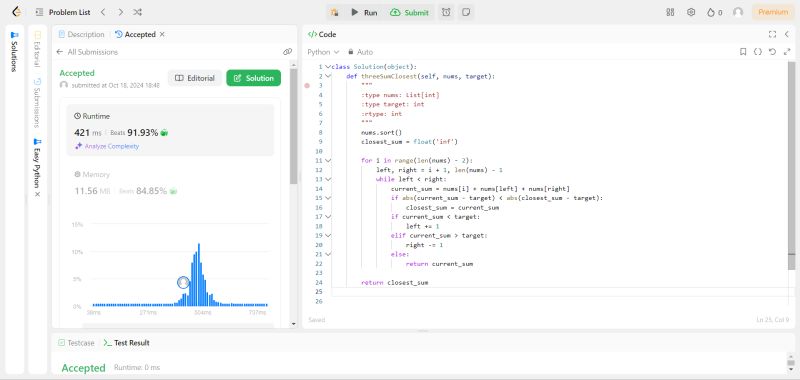Image resolution: width=800 pixels, height=380 pixels.
Task: Click the green Solution button
Action: (x=254, y=78)
